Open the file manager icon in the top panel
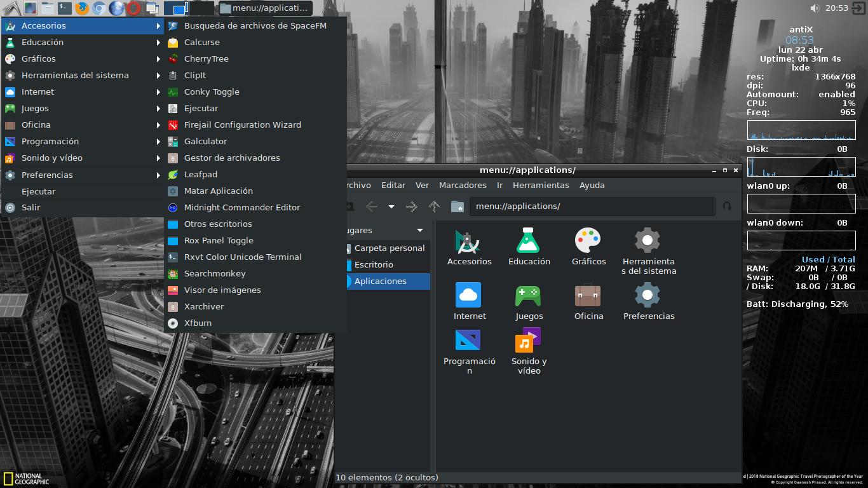The height and width of the screenshot is (488, 868). point(48,8)
